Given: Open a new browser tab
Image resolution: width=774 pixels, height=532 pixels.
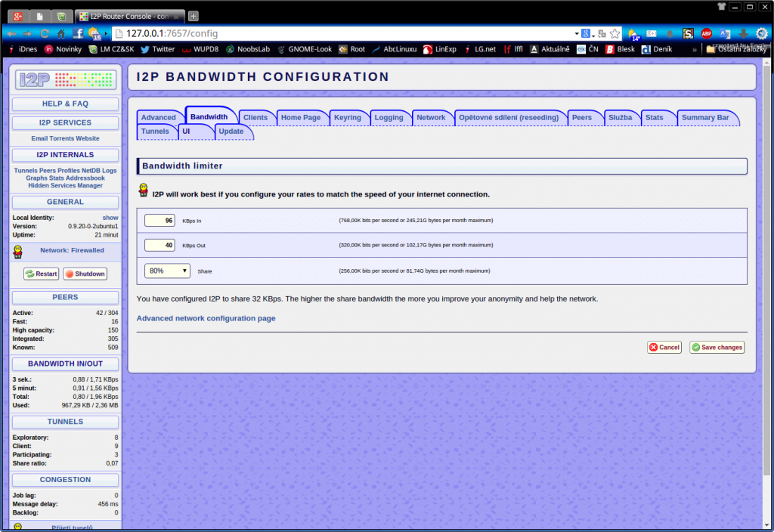Looking at the screenshot, I should pyautogui.click(x=193, y=17).
